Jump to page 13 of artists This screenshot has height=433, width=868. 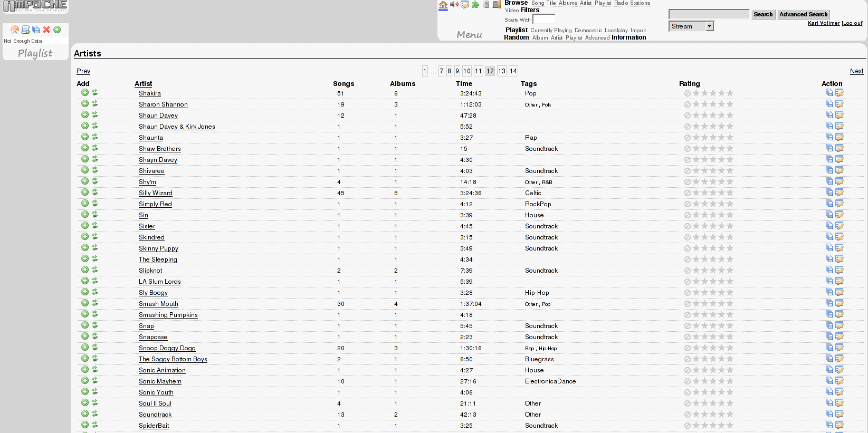click(x=502, y=71)
